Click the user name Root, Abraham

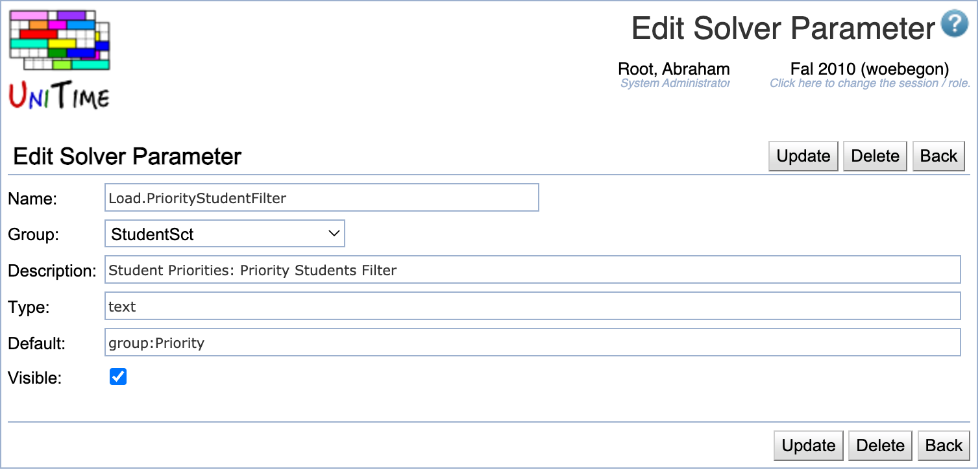click(x=673, y=69)
